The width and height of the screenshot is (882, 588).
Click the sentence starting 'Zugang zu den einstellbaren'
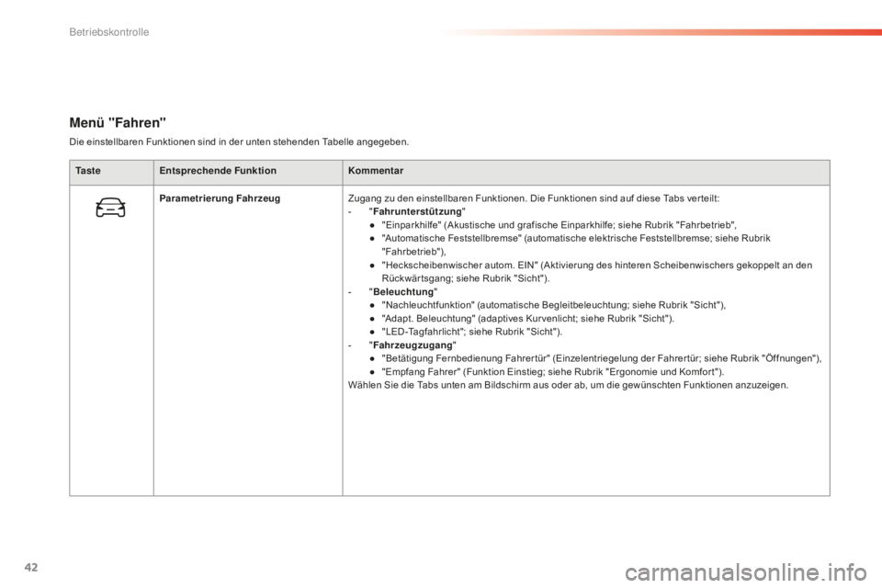tap(534, 198)
